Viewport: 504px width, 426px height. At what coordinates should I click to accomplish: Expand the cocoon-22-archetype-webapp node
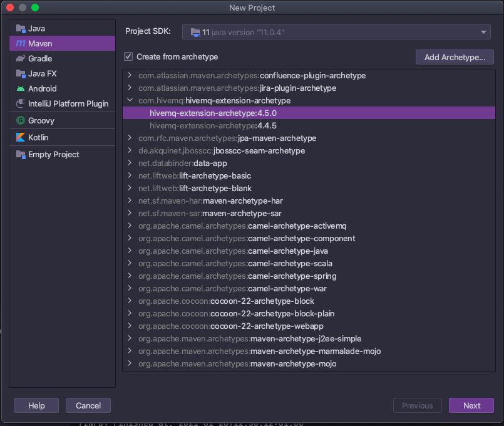[x=130, y=326]
